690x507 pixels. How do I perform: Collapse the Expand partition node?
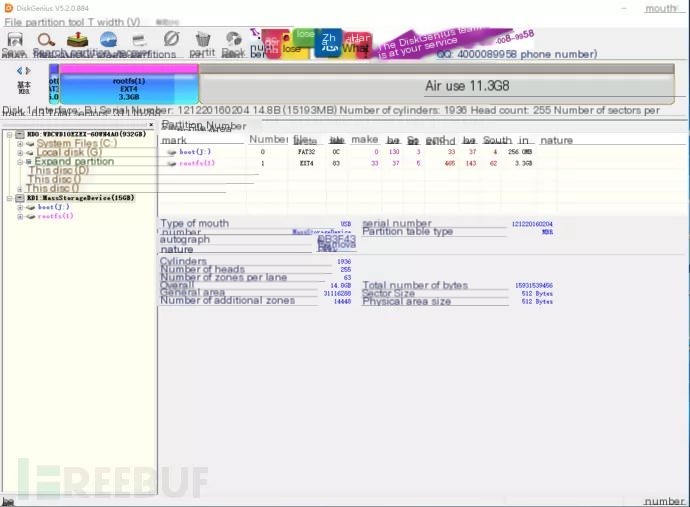[x=20, y=162]
